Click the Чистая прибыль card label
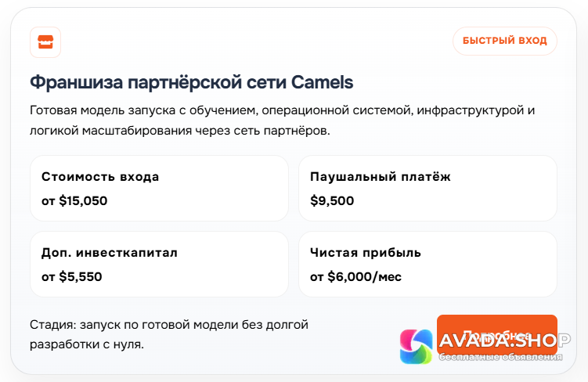Image resolution: width=588 pixels, height=382 pixels. [x=366, y=253]
